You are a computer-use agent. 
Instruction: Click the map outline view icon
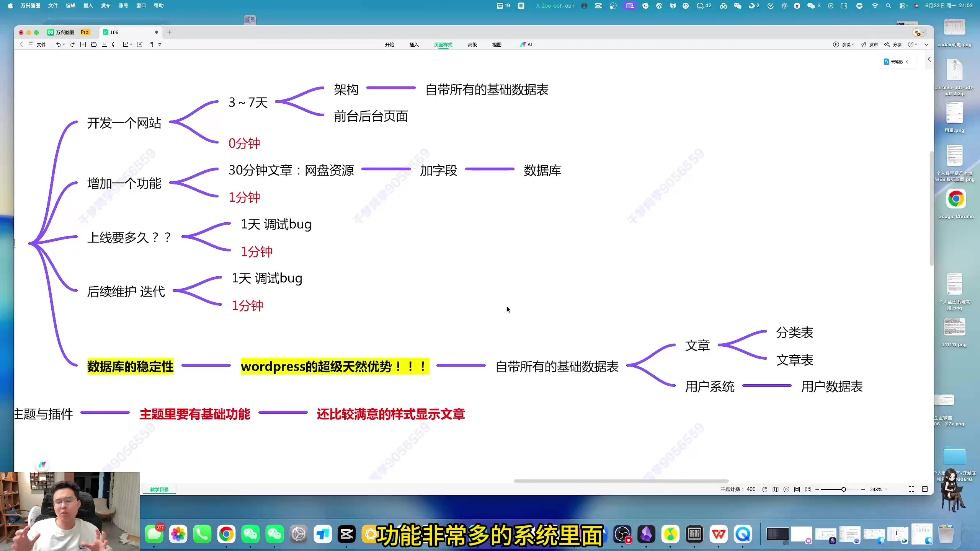[x=776, y=489]
